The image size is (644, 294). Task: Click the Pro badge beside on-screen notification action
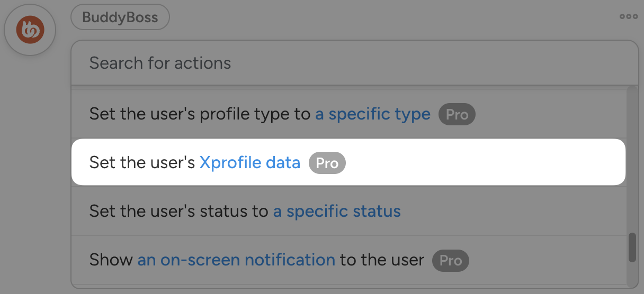[450, 260]
